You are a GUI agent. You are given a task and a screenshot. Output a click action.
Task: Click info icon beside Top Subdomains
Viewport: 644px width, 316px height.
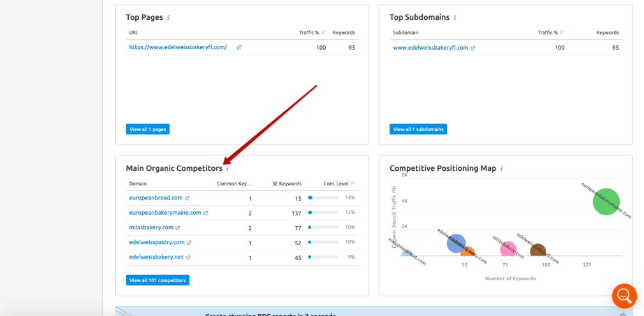pyautogui.click(x=455, y=18)
